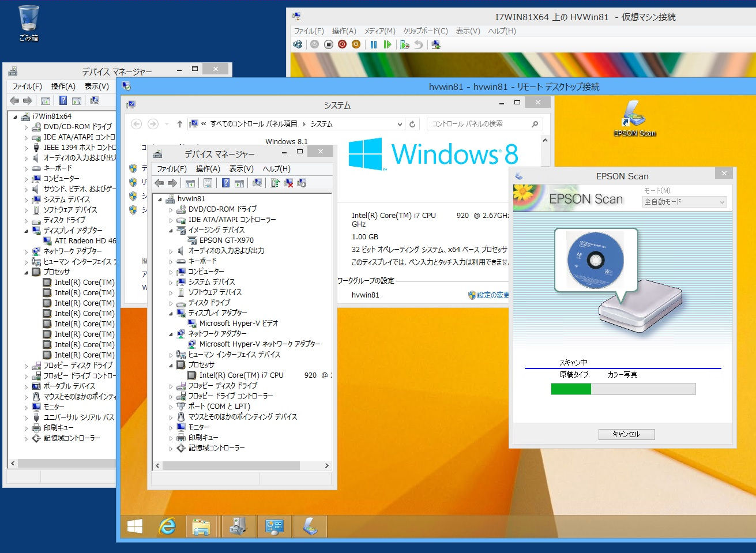
Task: Click コントロール パネルの検索 search field
Action: 485,124
